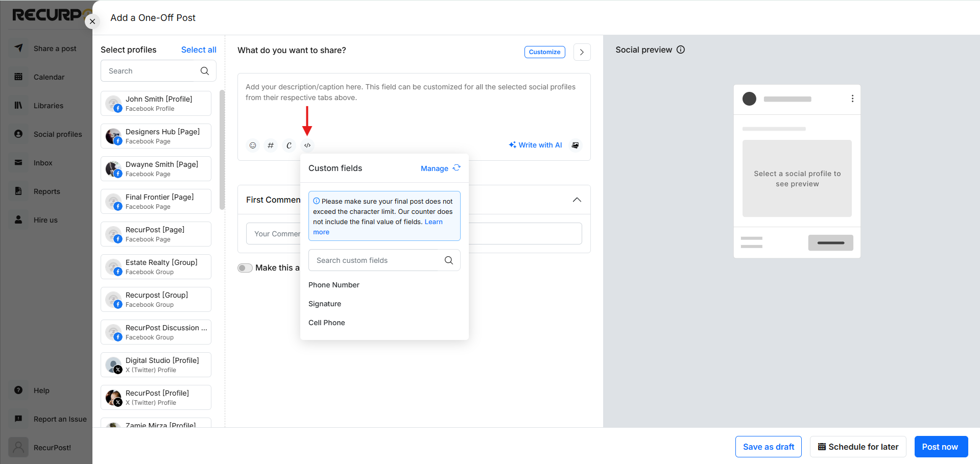Image resolution: width=980 pixels, height=464 pixels.
Task: Click Write with AI
Action: coord(535,145)
